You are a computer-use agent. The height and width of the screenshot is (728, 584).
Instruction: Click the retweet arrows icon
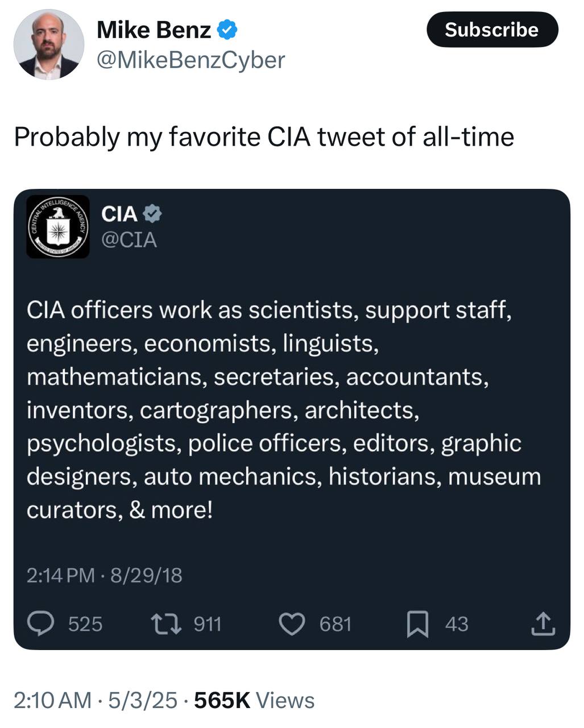(x=165, y=624)
